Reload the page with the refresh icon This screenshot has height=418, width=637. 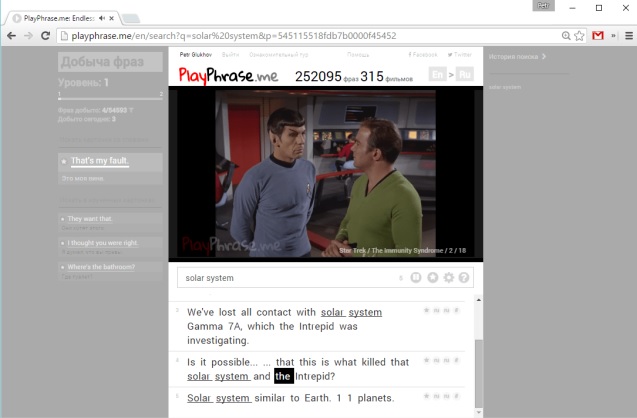click(46, 36)
